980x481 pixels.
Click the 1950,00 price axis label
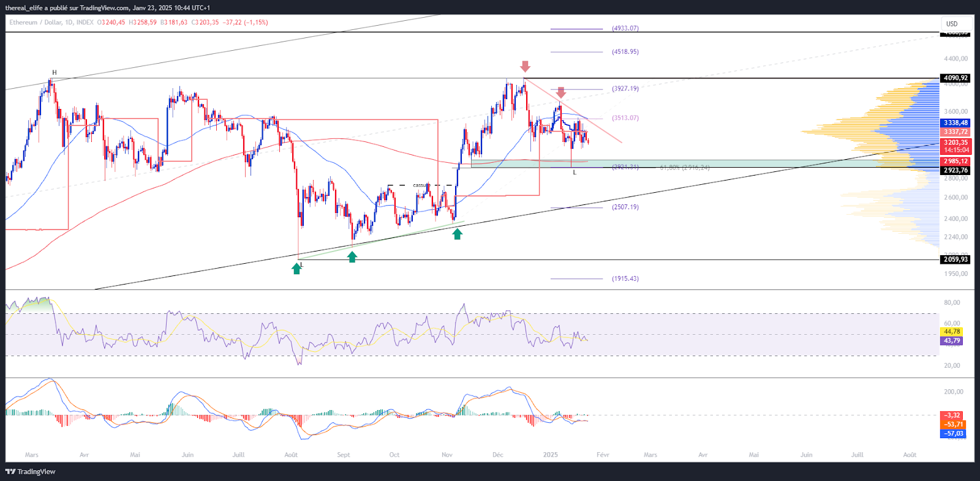[x=956, y=274]
